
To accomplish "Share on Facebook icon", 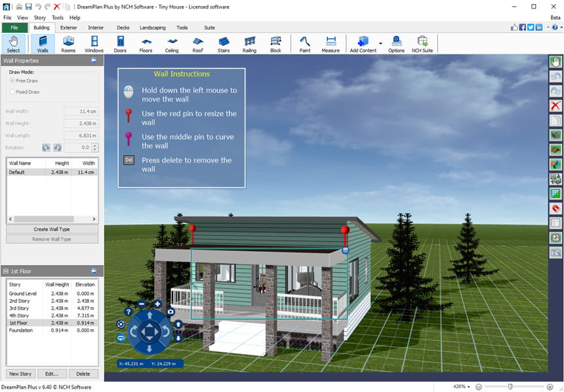I will 522,28.
